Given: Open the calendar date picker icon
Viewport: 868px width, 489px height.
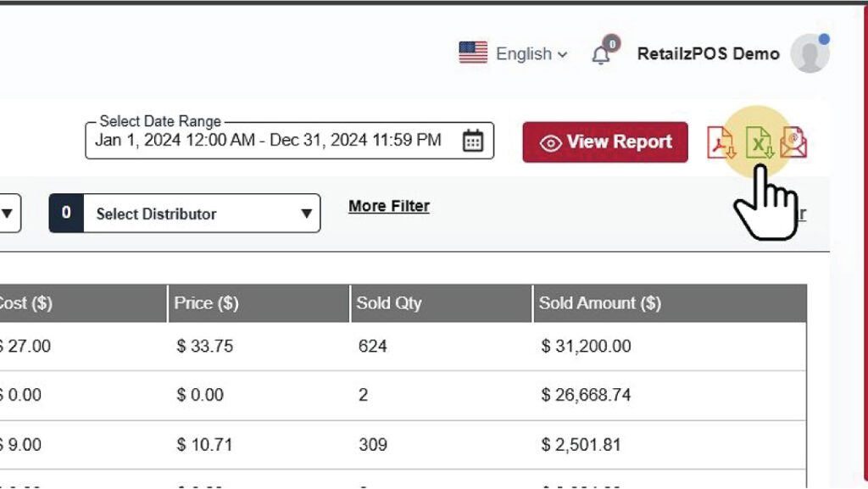Looking at the screenshot, I should [x=472, y=141].
